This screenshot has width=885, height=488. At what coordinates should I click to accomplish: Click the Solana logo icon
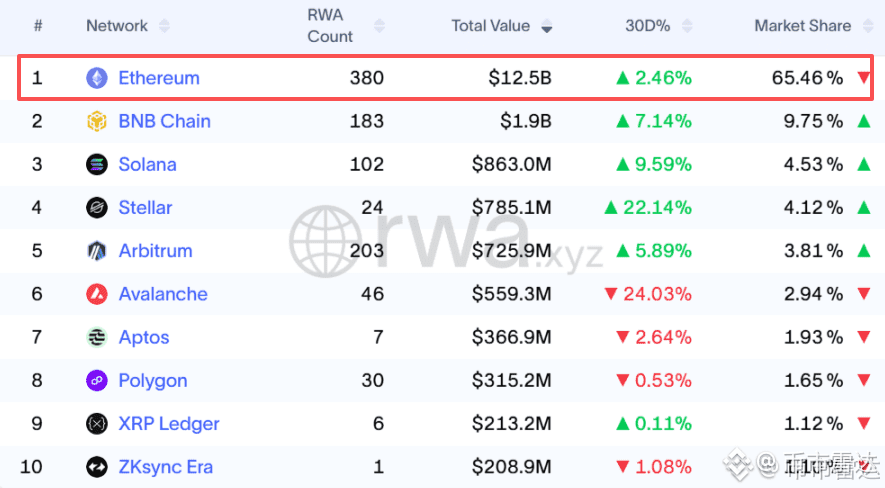click(x=97, y=165)
